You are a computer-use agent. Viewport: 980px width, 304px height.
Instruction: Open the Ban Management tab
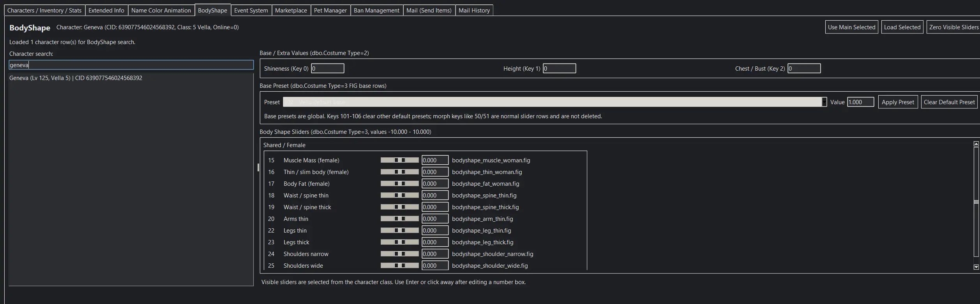pos(376,11)
